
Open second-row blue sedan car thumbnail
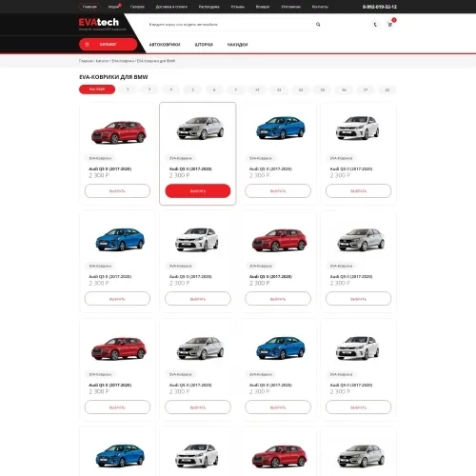coord(120,239)
